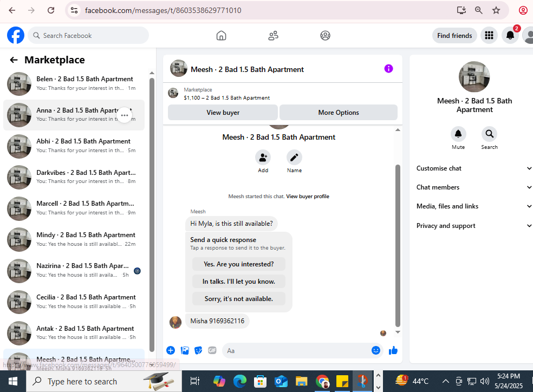The image size is (533, 392).
Task: Open volume control in system tray
Action: [485, 381]
